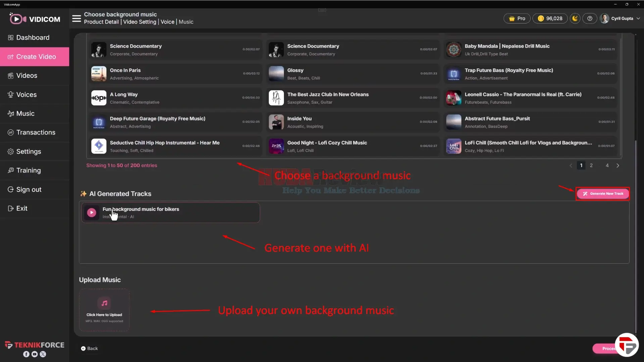Choose the Glossy track thumbnail

tap(276, 74)
